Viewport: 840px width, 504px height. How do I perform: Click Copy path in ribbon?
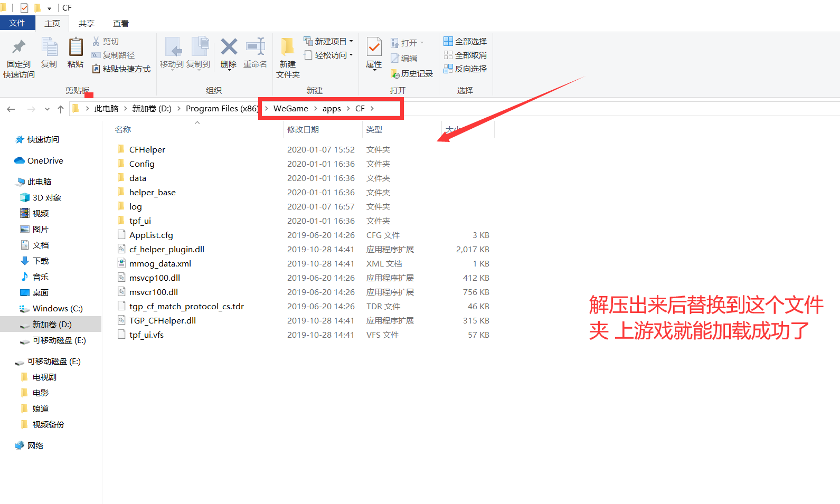(113, 55)
